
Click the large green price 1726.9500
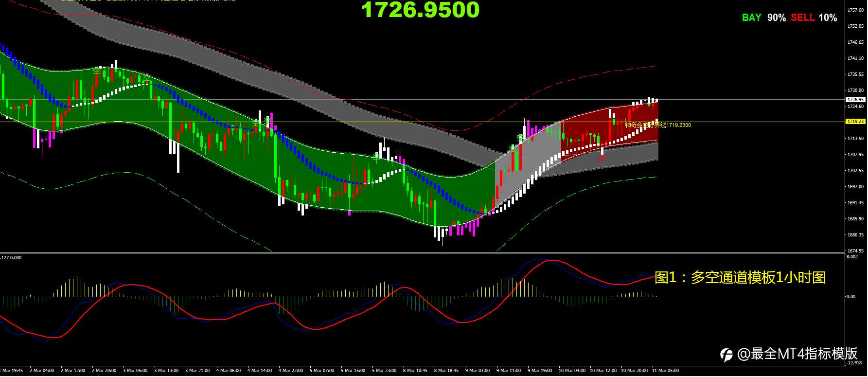point(420,10)
